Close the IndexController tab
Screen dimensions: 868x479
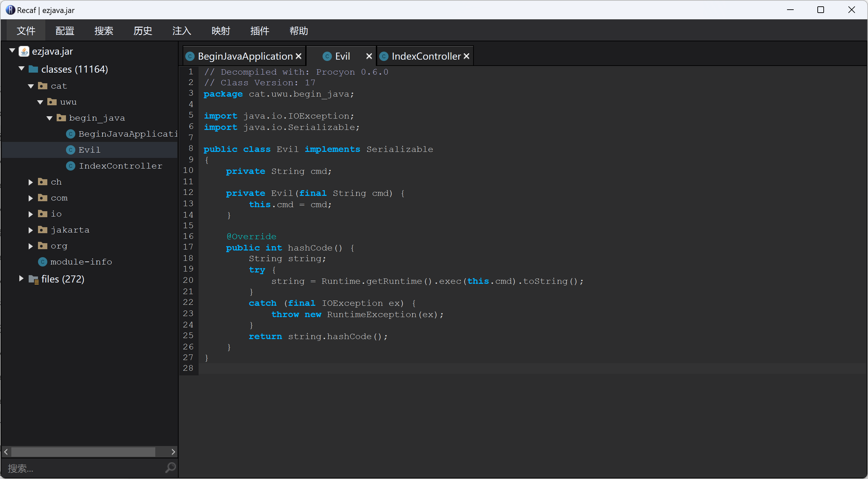click(466, 56)
